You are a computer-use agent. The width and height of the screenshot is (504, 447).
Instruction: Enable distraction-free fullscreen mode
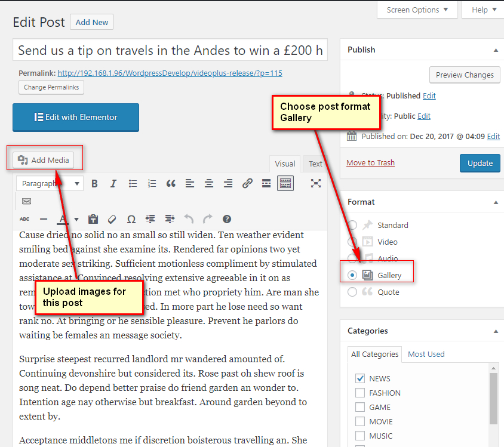(x=316, y=183)
